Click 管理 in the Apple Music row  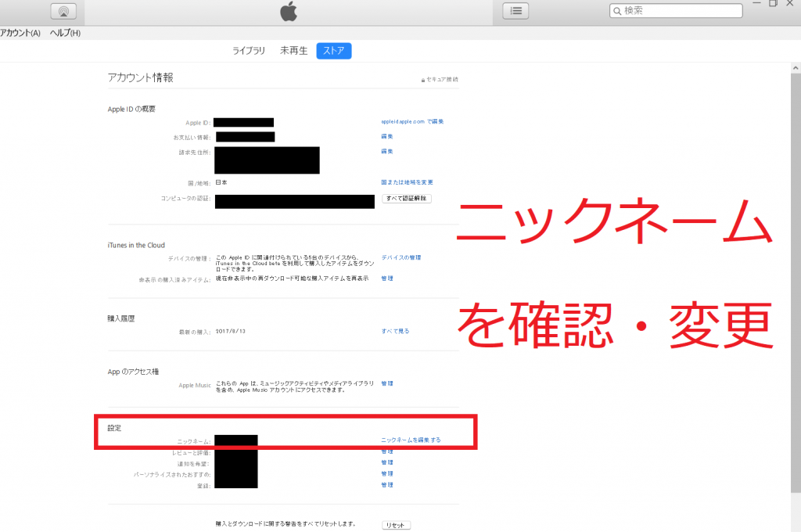pyautogui.click(x=387, y=383)
